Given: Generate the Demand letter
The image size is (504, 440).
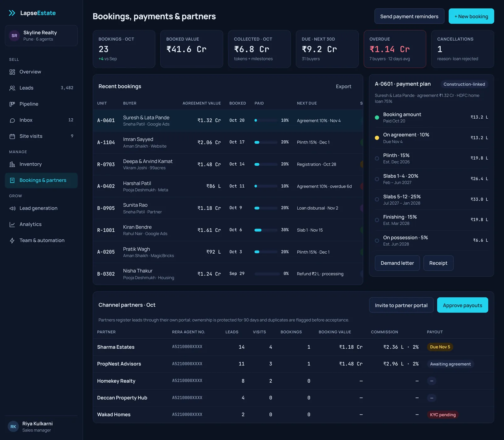Looking at the screenshot, I should tap(397, 263).
